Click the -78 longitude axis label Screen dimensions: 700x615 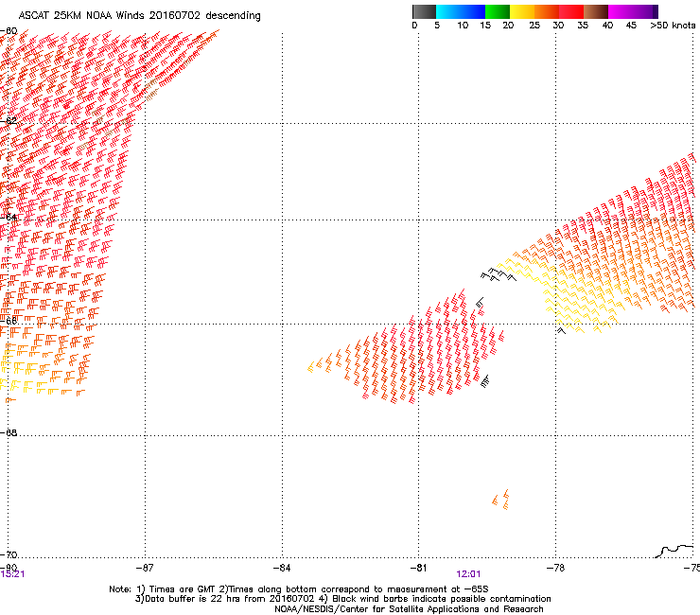coord(555,568)
